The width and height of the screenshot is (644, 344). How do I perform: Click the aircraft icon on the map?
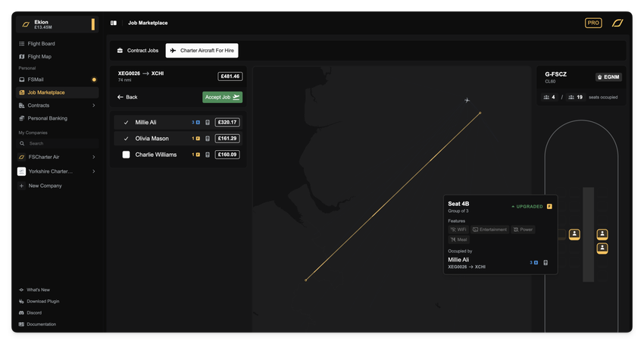click(x=467, y=100)
